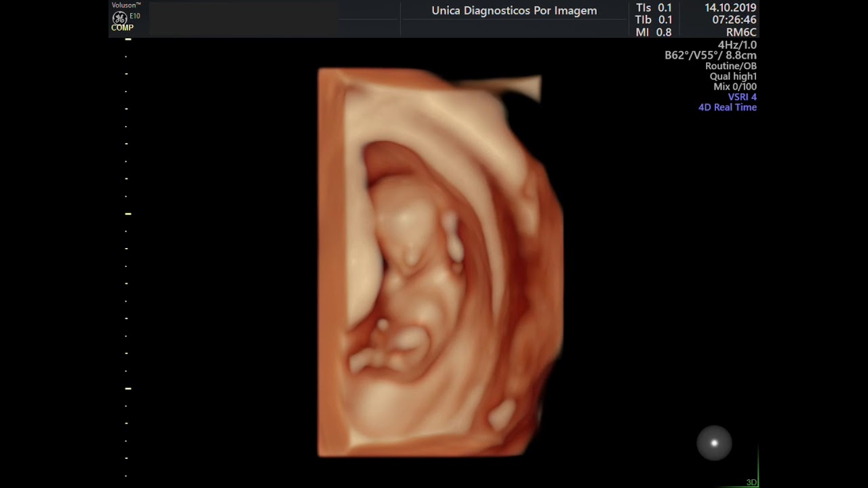Click the B62°/V55°/ 8.8cm text
868x488 pixels.
[x=711, y=56]
